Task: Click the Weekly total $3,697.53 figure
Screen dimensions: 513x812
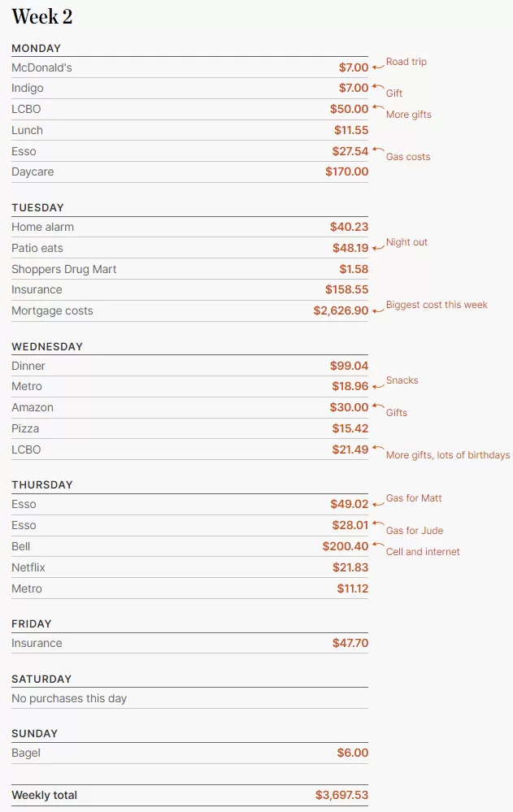Action: click(341, 794)
